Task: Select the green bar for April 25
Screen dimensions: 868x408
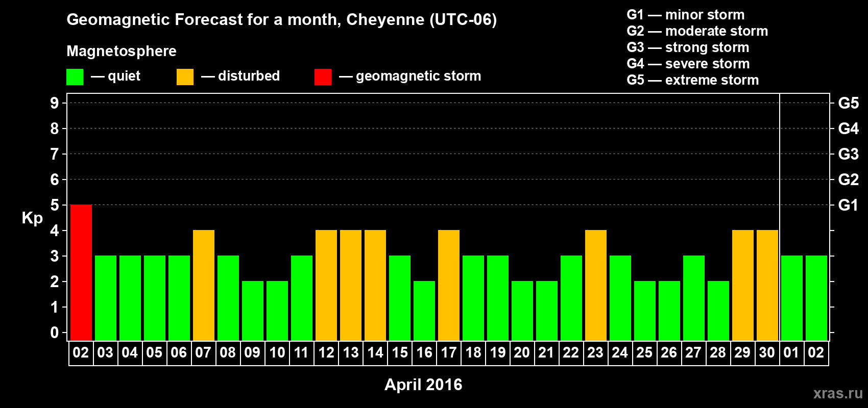Action: [645, 311]
